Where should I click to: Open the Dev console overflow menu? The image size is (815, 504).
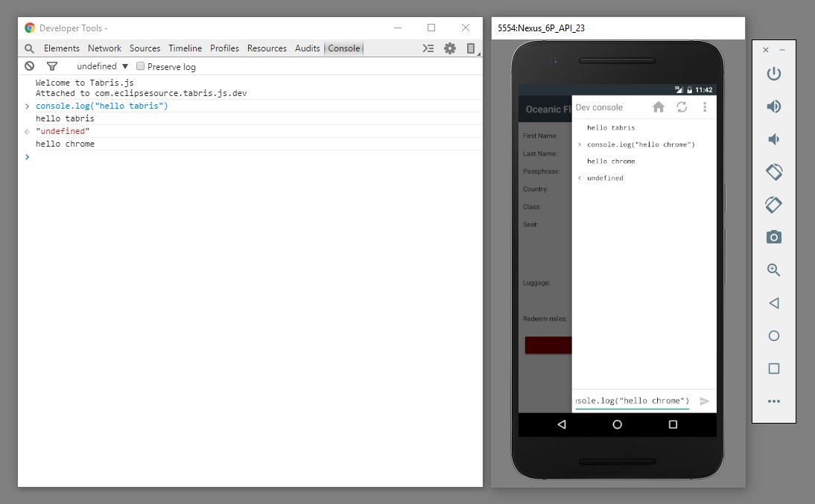705,107
